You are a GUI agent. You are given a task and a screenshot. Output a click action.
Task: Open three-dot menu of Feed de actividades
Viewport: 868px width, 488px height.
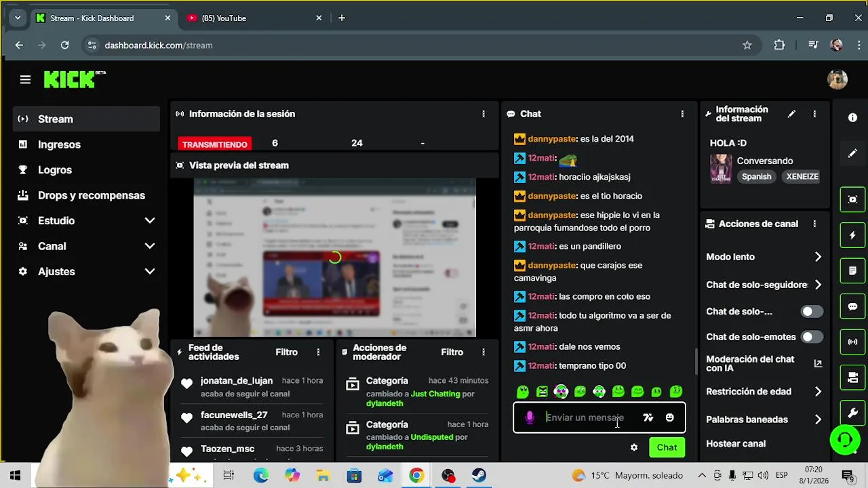tap(318, 352)
